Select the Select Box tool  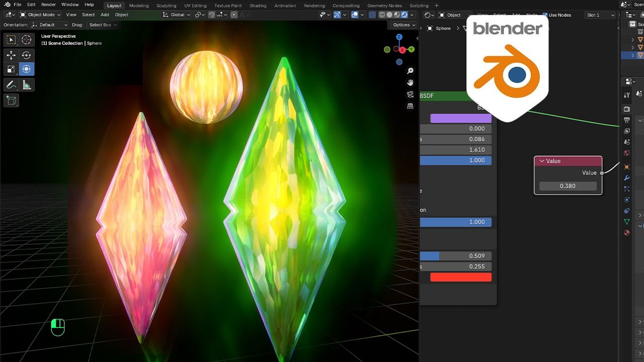(11, 40)
